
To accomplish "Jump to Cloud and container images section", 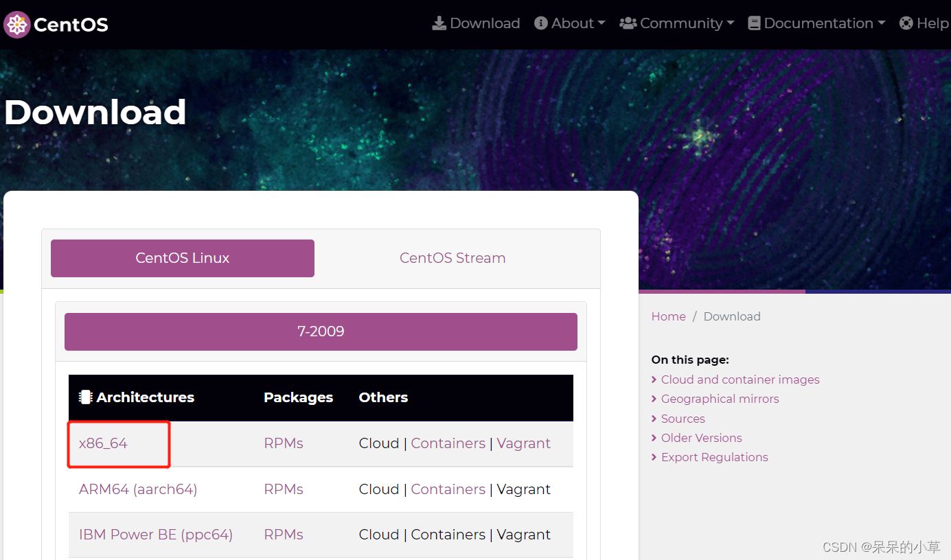I will point(740,380).
